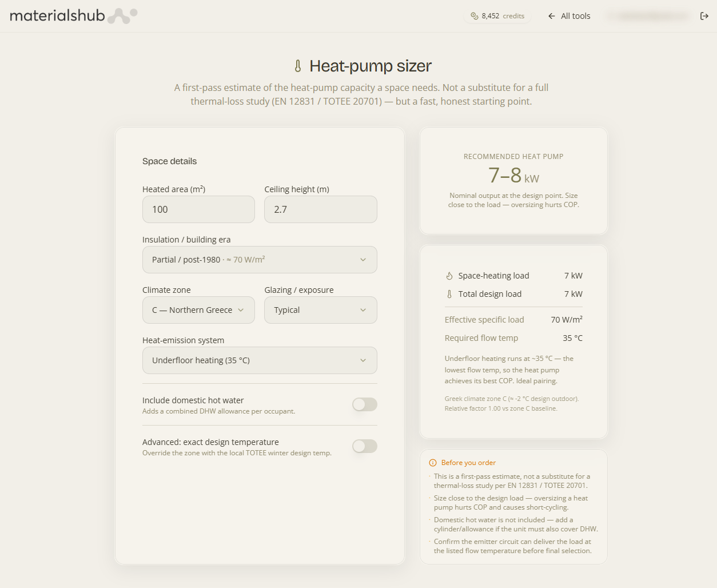This screenshot has height=588, width=717.
Task: Open the Glazing / exposure Typical dropdown
Action: pos(321,310)
